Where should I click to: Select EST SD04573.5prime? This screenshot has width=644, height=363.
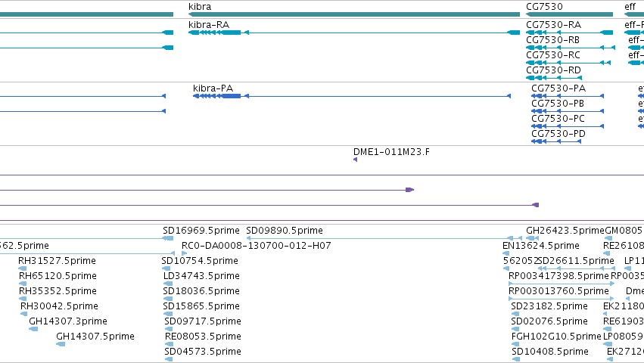[203, 352]
